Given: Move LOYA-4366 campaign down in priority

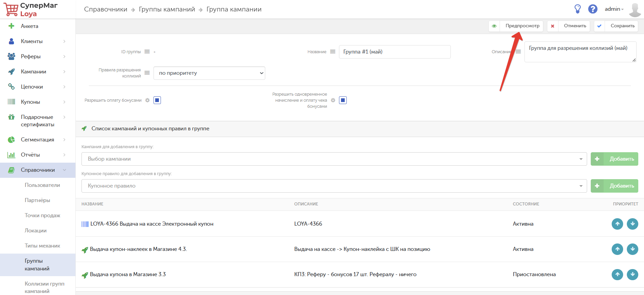Looking at the screenshot, I should click(632, 224).
